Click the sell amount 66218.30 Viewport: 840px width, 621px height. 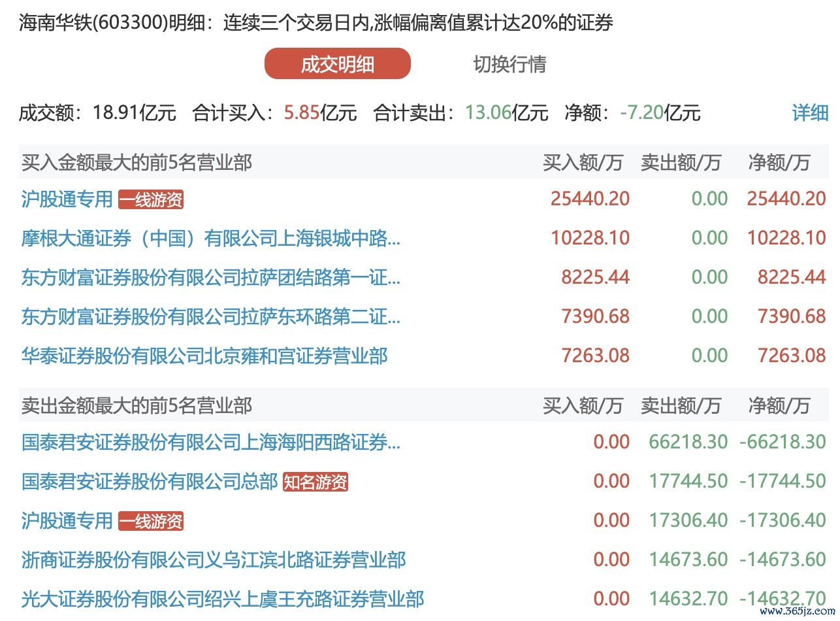(x=688, y=442)
